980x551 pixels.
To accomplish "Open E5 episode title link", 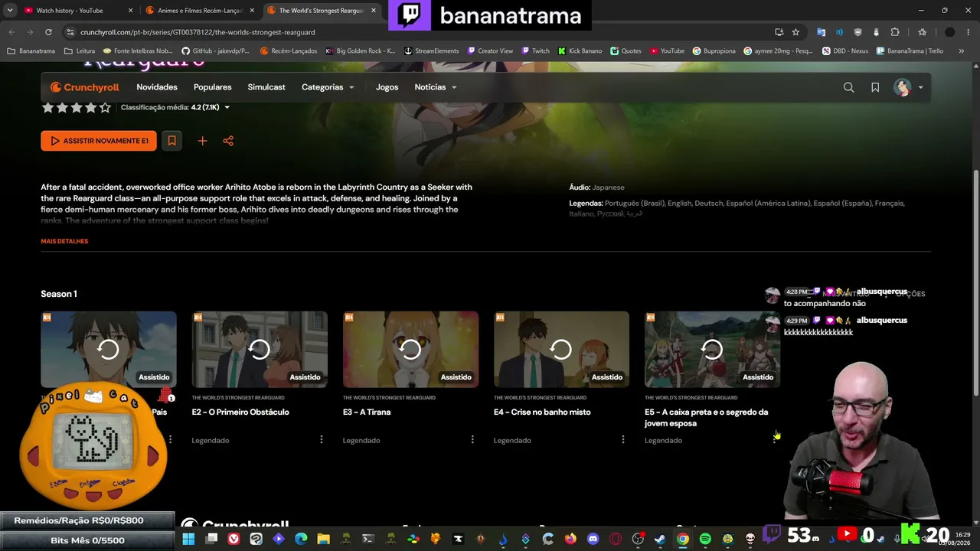I will click(706, 417).
